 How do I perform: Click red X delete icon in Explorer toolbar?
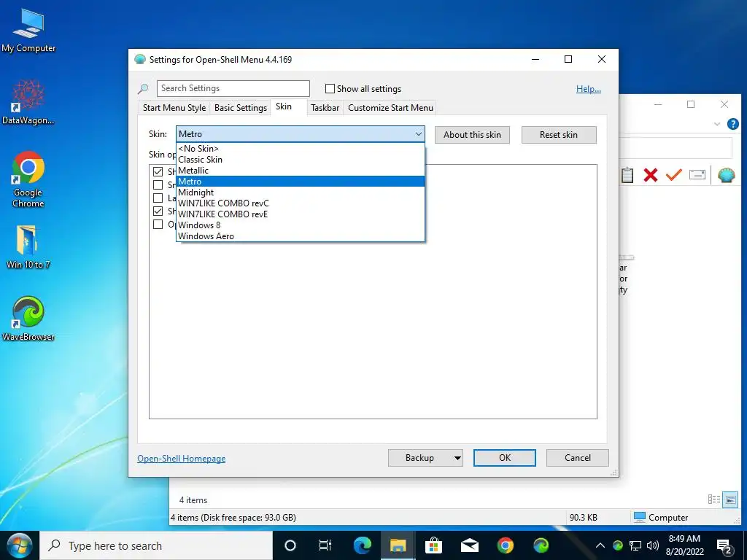[x=650, y=175]
